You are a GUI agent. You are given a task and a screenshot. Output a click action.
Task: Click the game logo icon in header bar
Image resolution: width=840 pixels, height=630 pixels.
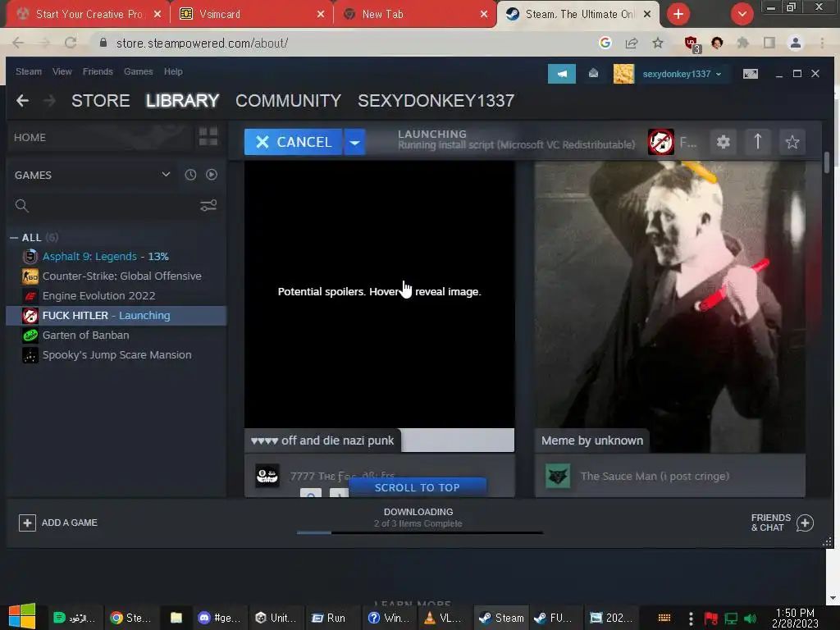pyautogui.click(x=661, y=142)
